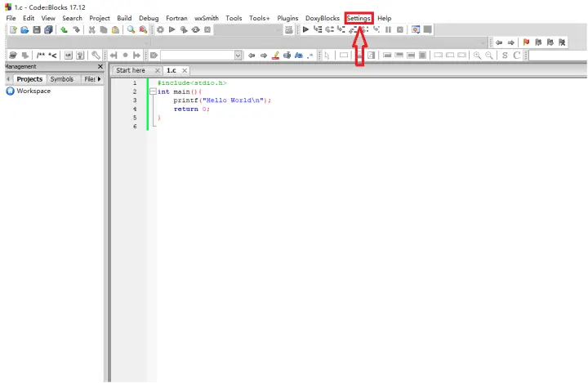Open the View menu
Screen dimensions: 588x383
48,18
